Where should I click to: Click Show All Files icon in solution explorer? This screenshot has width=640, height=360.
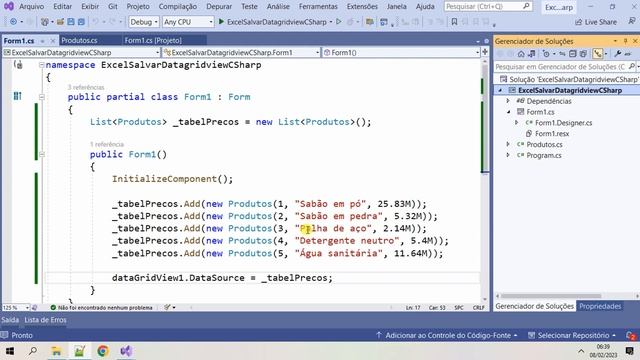(x=583, y=54)
